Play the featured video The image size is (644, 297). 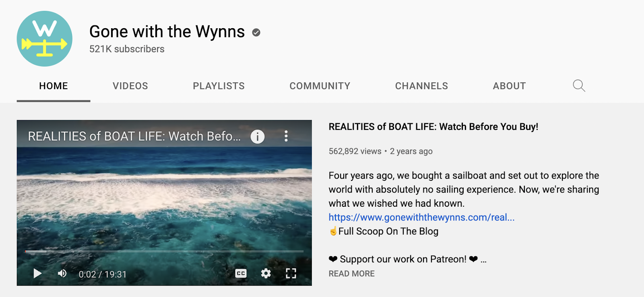[37, 274]
